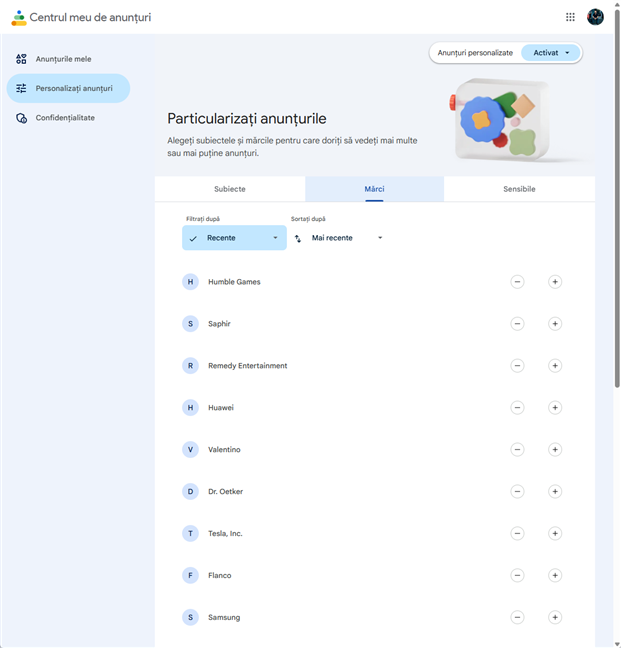Select the Mărci tab
The image size is (621, 648).
(374, 189)
